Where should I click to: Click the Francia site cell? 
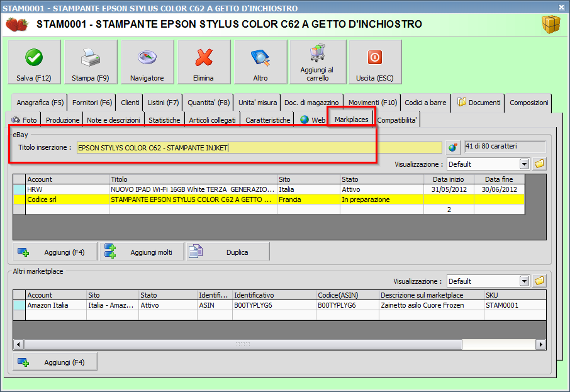point(308,199)
